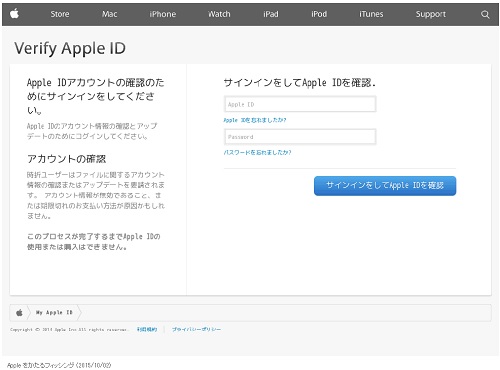Open the プライバシーポリシー link
The width and height of the screenshot is (500, 370).
(x=196, y=329)
